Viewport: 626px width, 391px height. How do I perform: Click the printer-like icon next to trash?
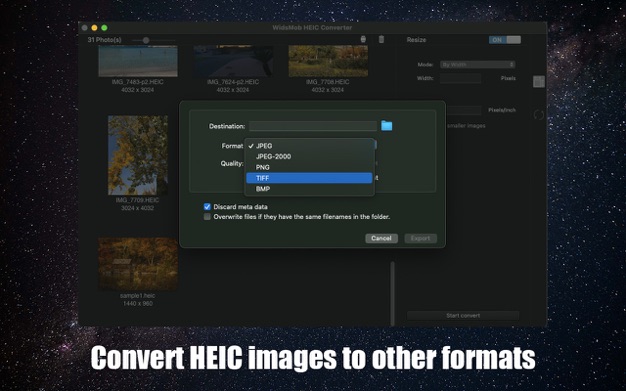(x=363, y=39)
